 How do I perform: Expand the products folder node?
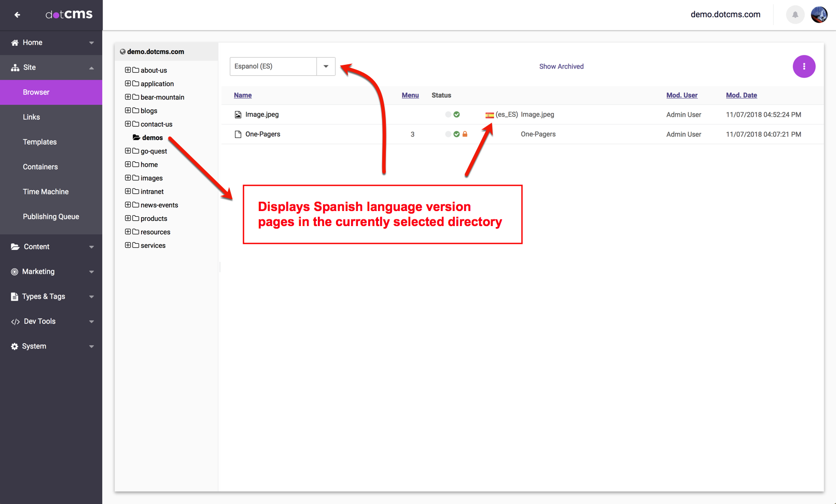pyautogui.click(x=128, y=218)
